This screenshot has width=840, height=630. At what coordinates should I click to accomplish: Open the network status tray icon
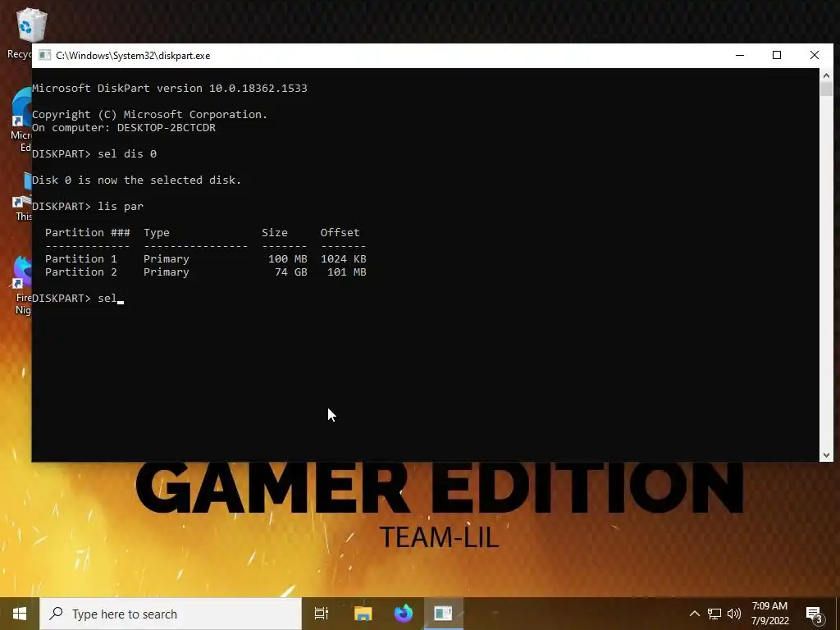pos(714,614)
